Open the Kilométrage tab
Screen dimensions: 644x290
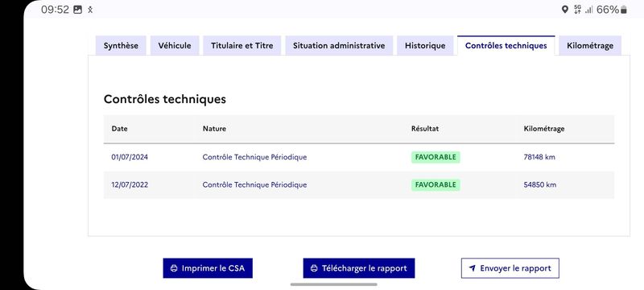[x=590, y=46]
